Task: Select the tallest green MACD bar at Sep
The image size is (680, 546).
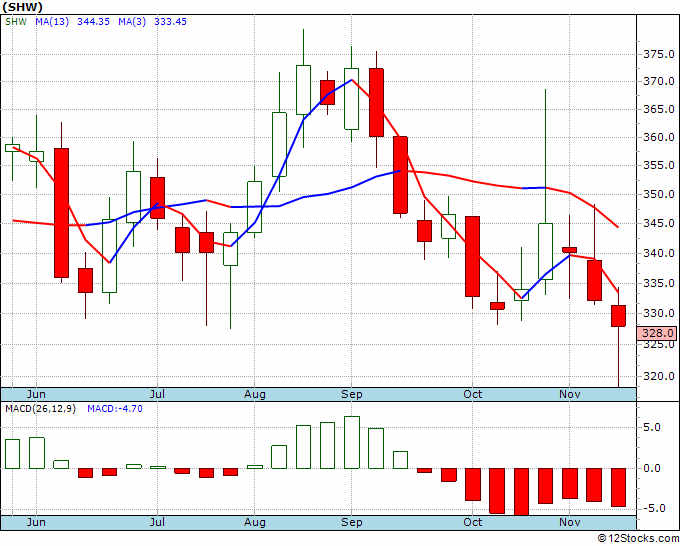Action: [x=352, y=442]
